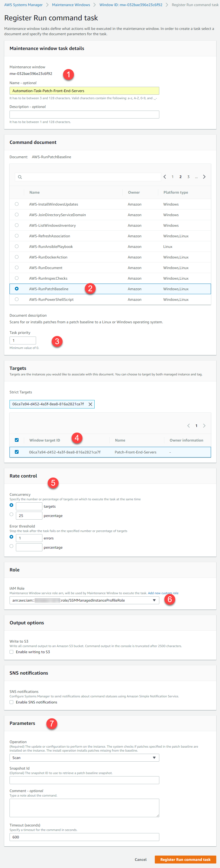This screenshot has width=220, height=868.
Task: Open the Maintenance Windows breadcrumb link
Action: tap(71, 5)
